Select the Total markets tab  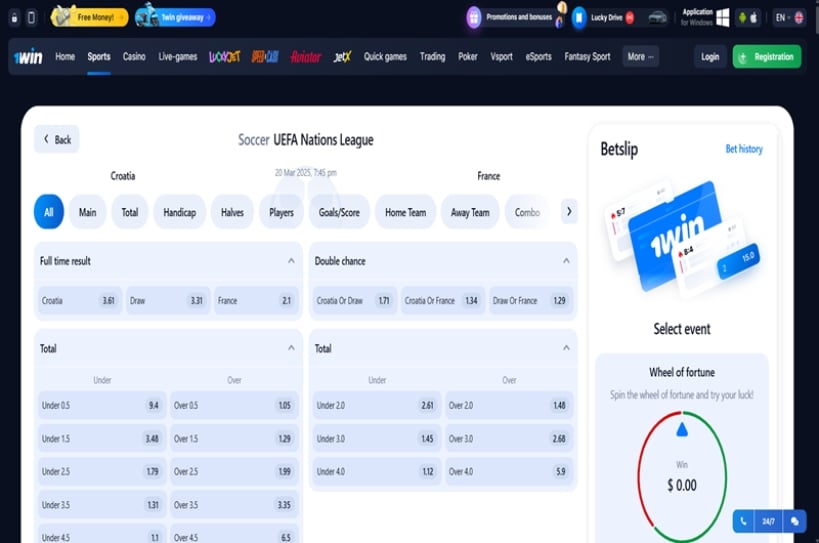click(x=130, y=212)
